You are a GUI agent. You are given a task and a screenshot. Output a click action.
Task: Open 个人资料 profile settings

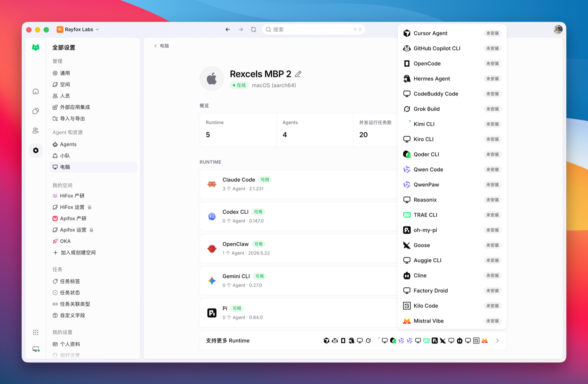click(93, 344)
